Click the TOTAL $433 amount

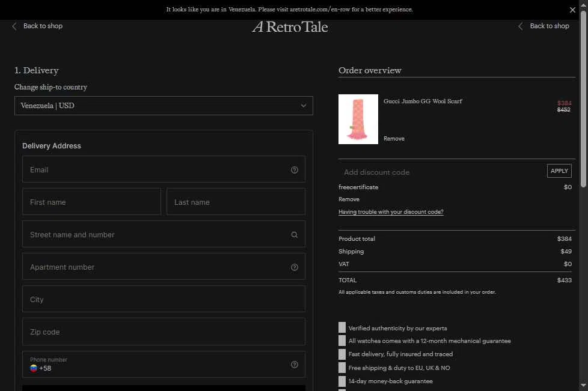[565, 280]
